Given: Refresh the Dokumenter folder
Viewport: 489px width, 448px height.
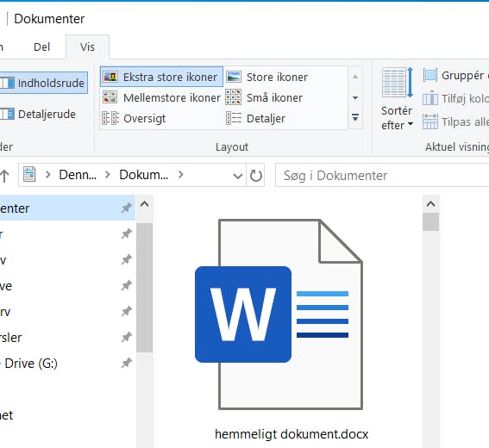Looking at the screenshot, I should [256, 176].
